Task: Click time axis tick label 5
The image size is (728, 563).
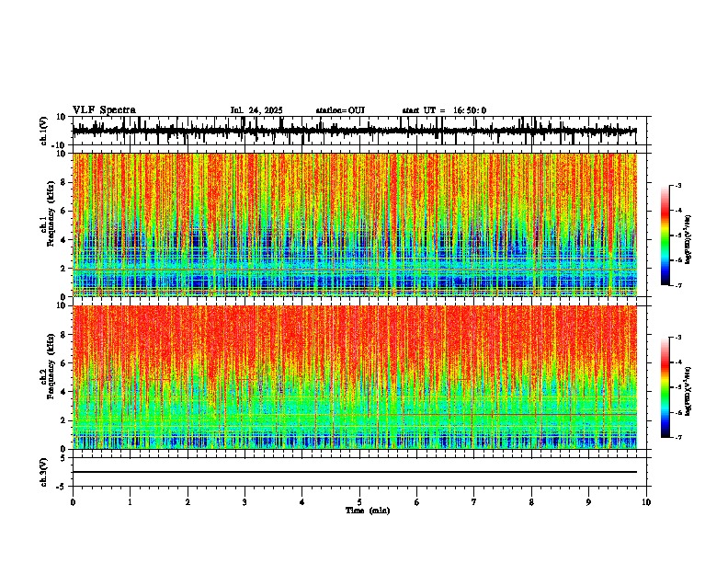Action: [359, 502]
